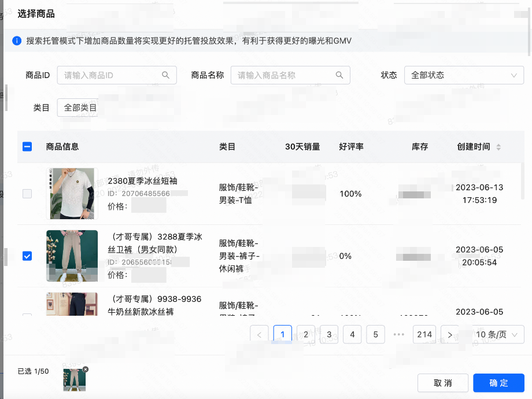This screenshot has width=532, height=399.
Task: Select page 1 in the pagination
Action: pos(282,335)
